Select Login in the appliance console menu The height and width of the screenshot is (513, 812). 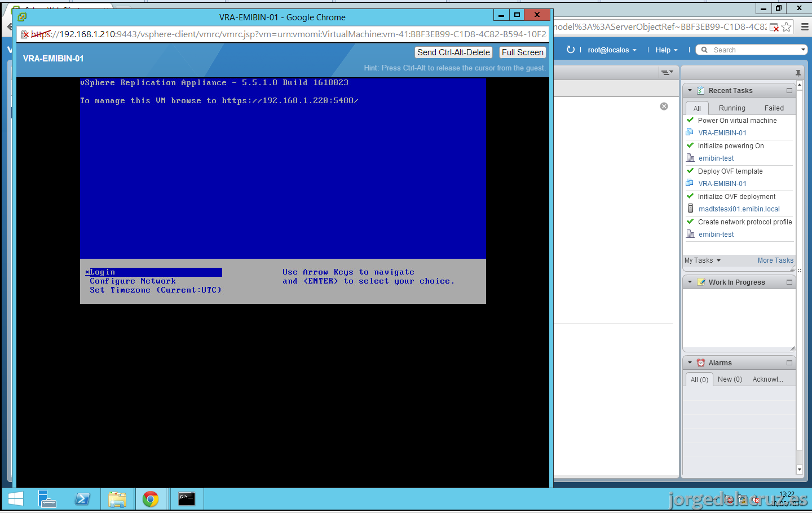(153, 272)
